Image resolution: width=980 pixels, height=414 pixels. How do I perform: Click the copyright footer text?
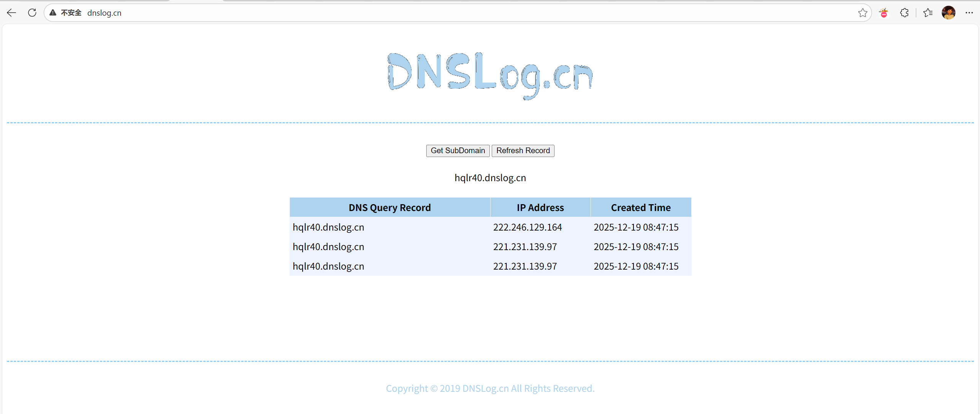point(490,388)
